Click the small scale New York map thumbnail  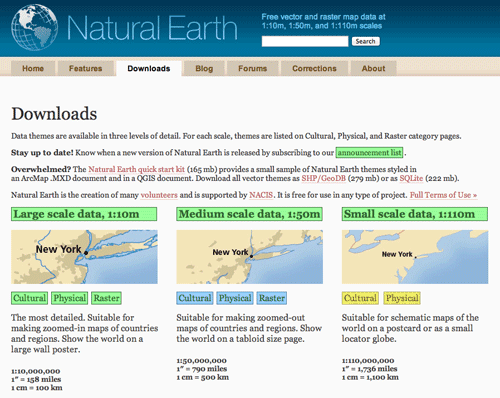point(415,257)
